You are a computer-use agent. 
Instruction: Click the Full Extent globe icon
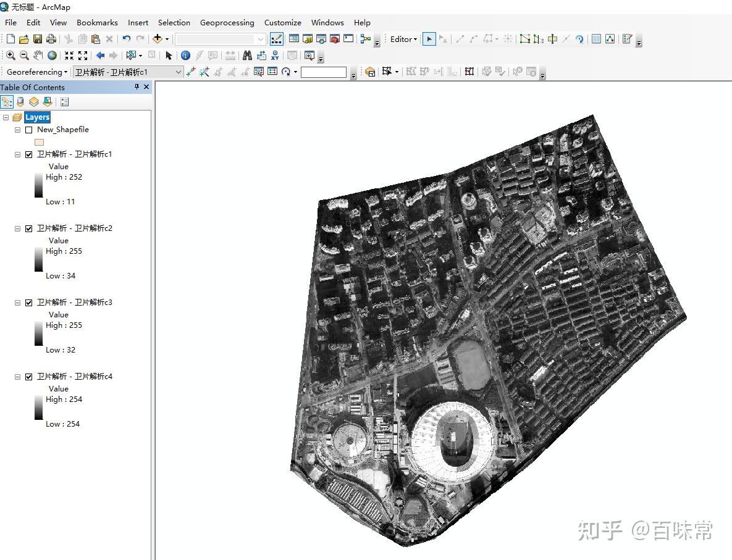(53, 56)
